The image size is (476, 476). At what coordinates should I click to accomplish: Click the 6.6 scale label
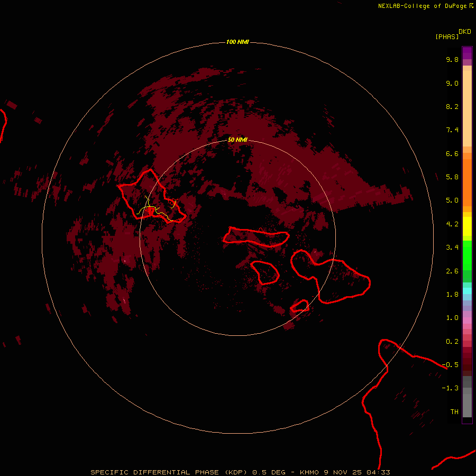click(452, 153)
